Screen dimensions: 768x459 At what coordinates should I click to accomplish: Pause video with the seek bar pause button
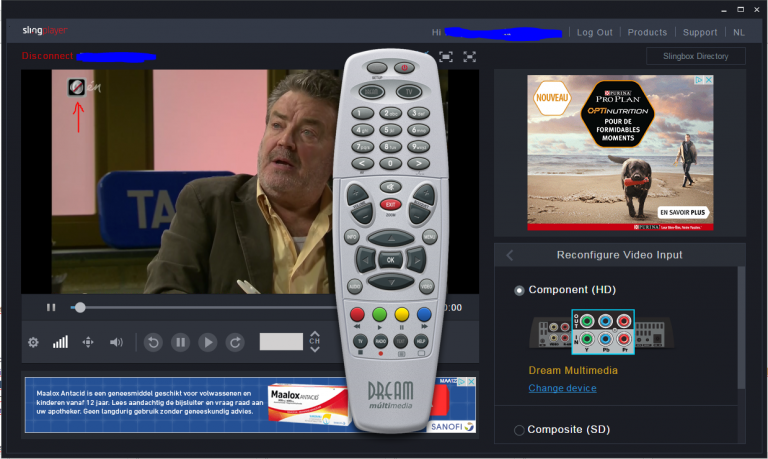coord(51,307)
